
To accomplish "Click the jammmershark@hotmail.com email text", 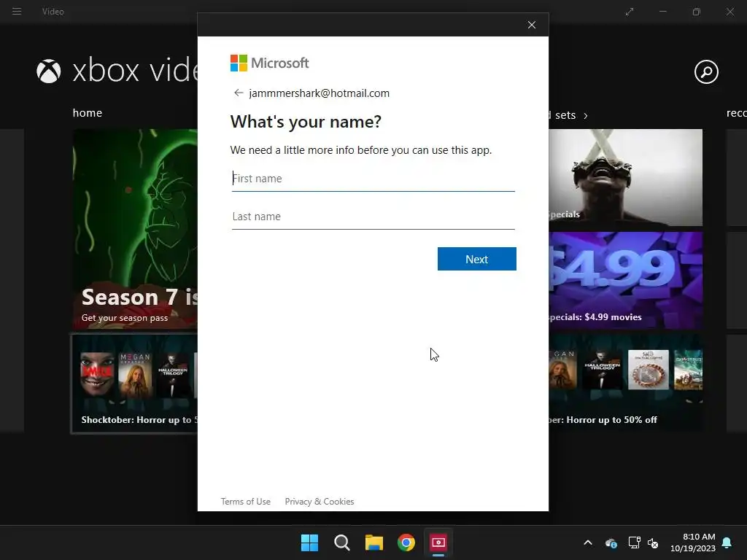I will (x=320, y=93).
